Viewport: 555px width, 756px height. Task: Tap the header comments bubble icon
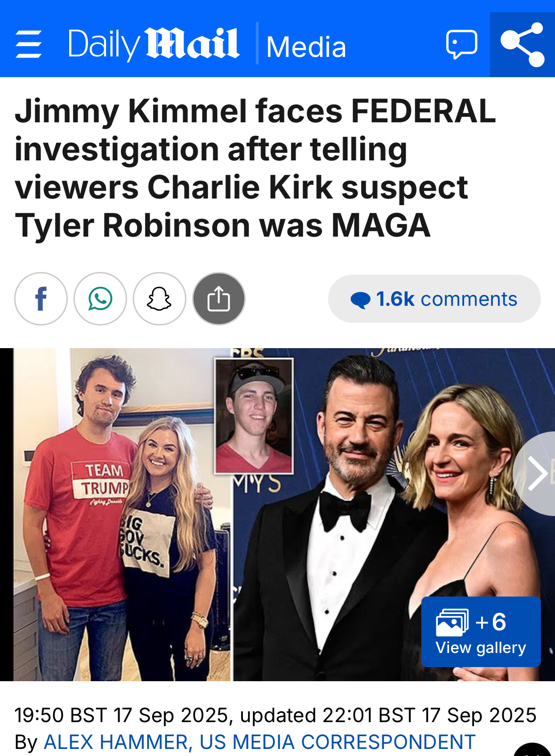461,45
